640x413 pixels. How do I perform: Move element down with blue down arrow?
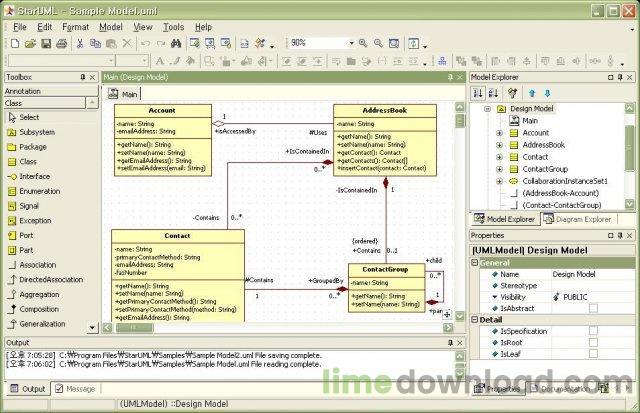tap(547, 93)
